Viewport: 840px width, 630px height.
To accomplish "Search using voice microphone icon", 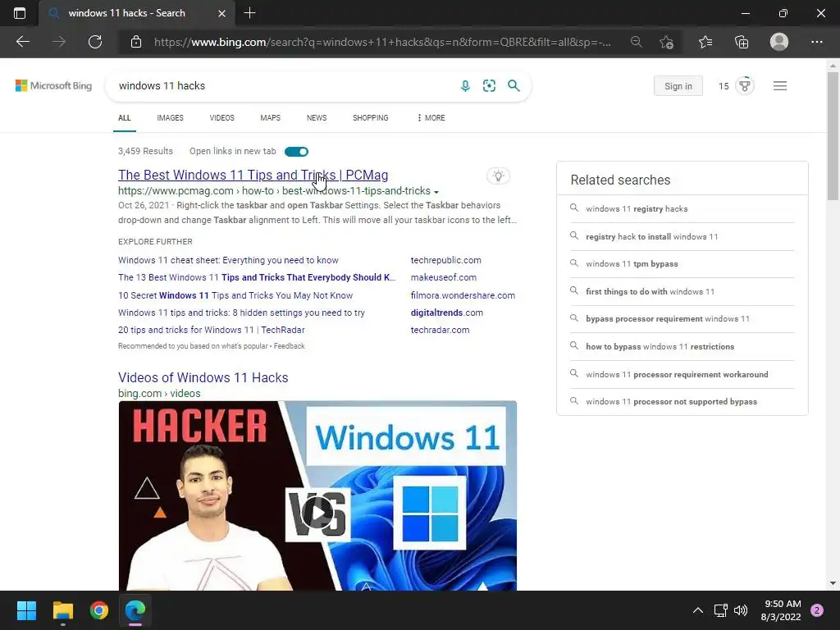I will click(465, 85).
